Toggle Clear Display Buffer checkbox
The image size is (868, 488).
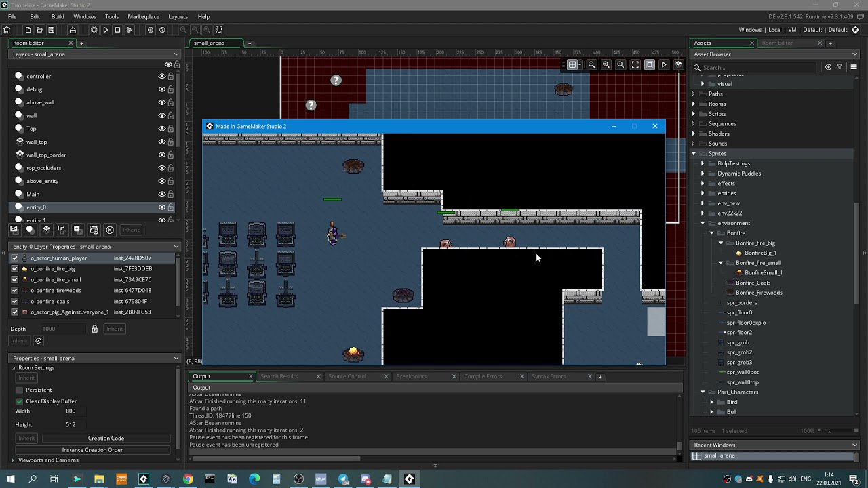pos(20,401)
